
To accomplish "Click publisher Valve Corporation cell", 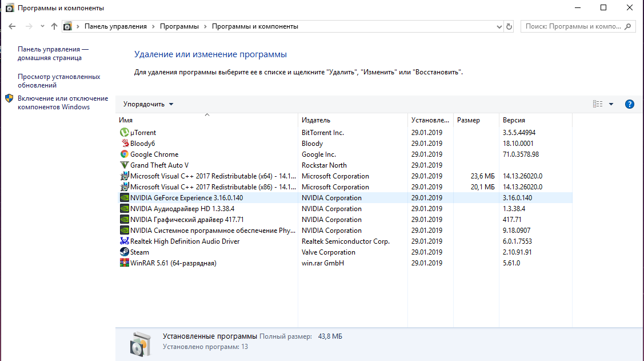I will coord(328,252).
